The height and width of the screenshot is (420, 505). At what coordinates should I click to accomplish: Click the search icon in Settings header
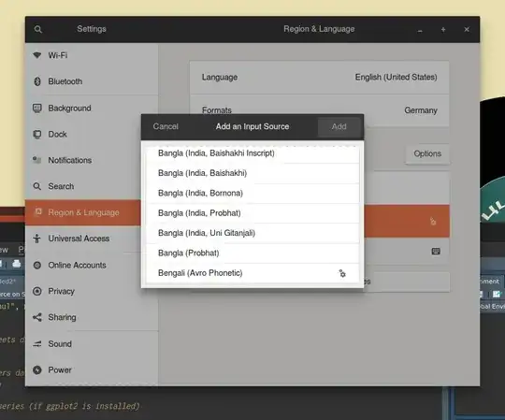[x=38, y=29]
